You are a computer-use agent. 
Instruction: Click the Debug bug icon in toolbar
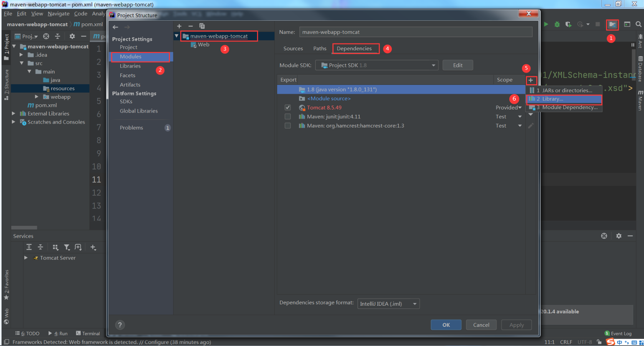coord(557,24)
